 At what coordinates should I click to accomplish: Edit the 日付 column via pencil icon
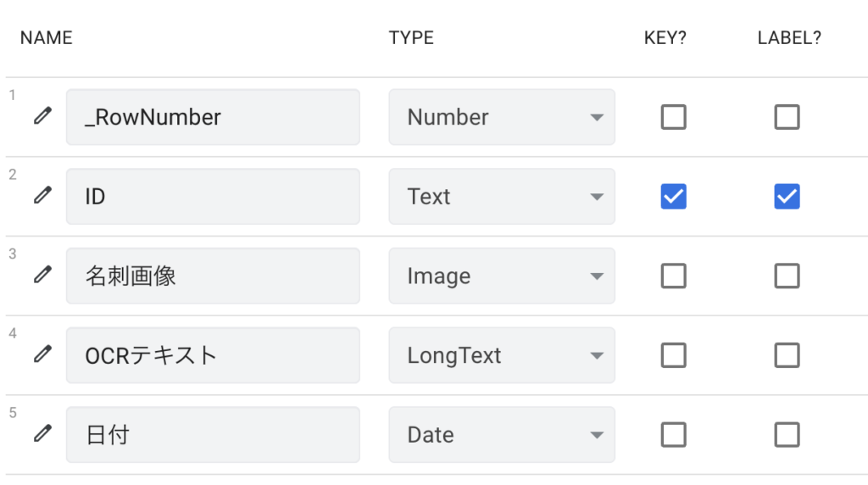coord(42,434)
